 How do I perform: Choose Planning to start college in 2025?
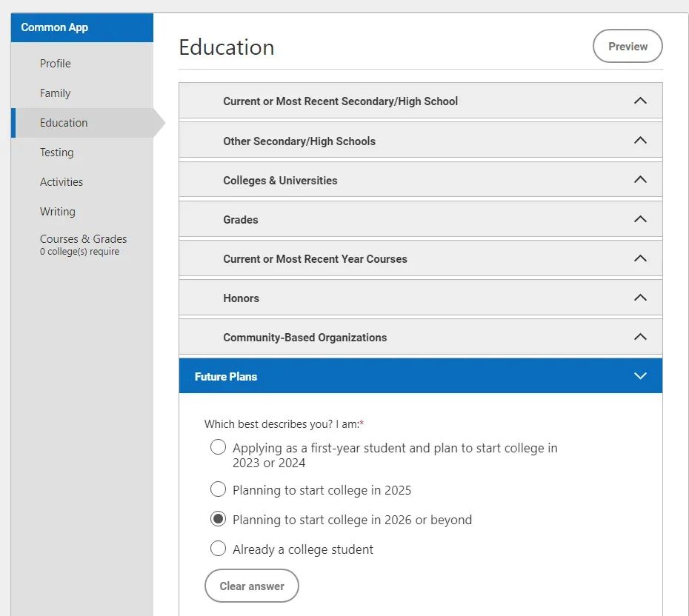coord(218,489)
